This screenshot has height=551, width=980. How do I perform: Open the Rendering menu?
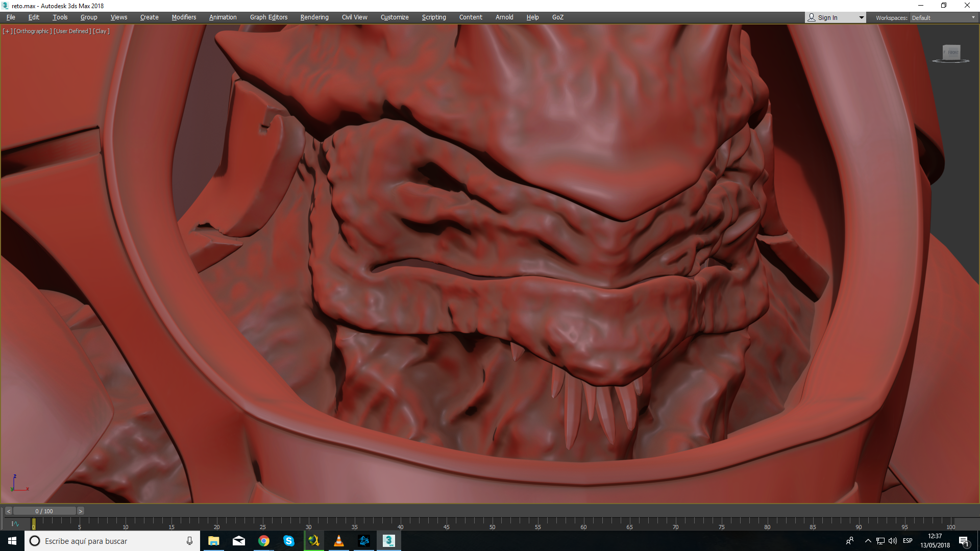point(314,17)
